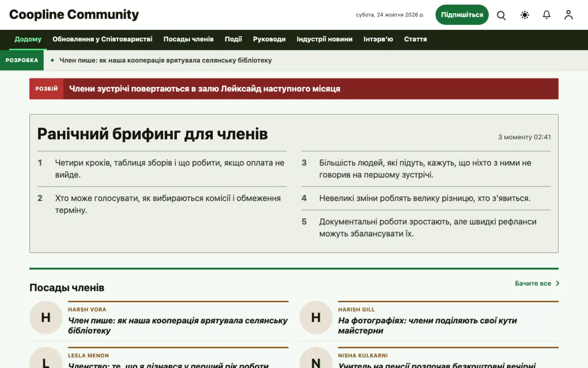Click the Посады членів section heading

point(67,288)
